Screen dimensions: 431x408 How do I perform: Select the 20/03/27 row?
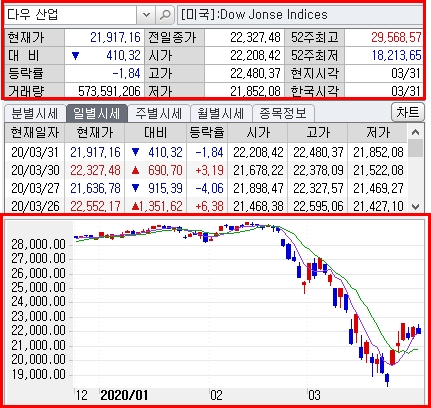(x=206, y=188)
